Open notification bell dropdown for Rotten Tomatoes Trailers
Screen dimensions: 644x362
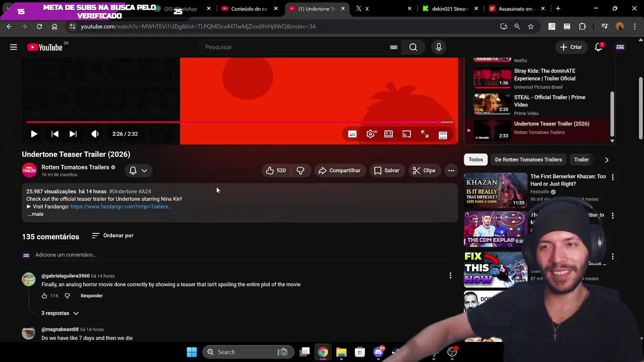click(138, 170)
